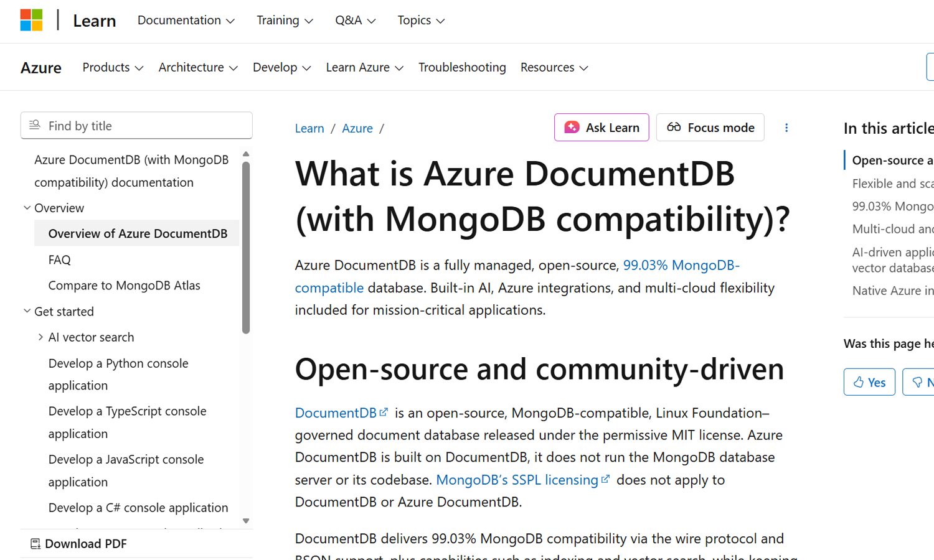Collapse the Overview tree section
This screenshot has height=560, width=934.
[27, 208]
